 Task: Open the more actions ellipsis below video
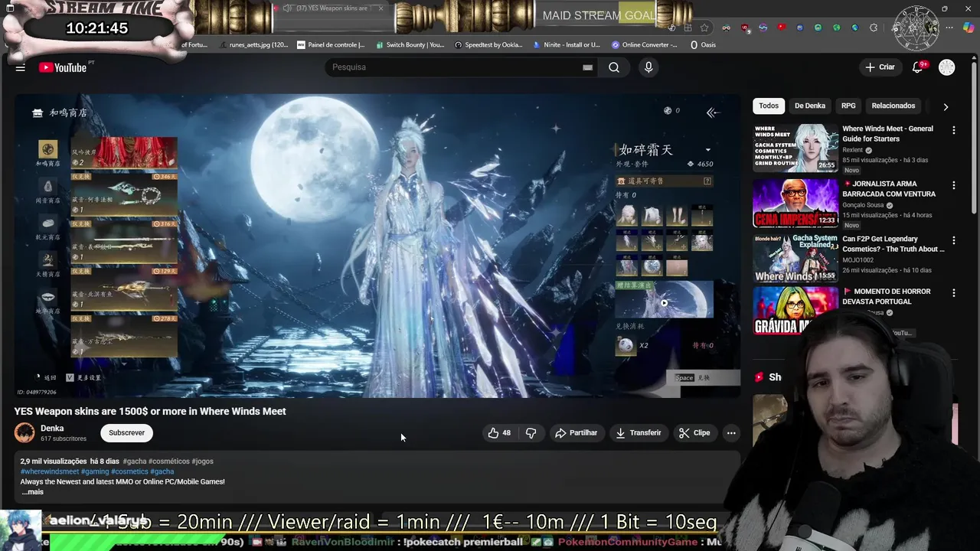(x=731, y=433)
